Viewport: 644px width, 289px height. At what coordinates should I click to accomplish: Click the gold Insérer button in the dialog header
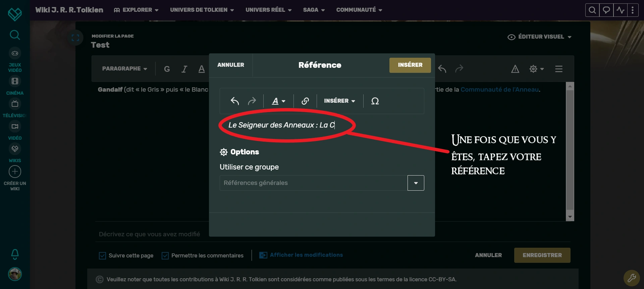coord(410,65)
